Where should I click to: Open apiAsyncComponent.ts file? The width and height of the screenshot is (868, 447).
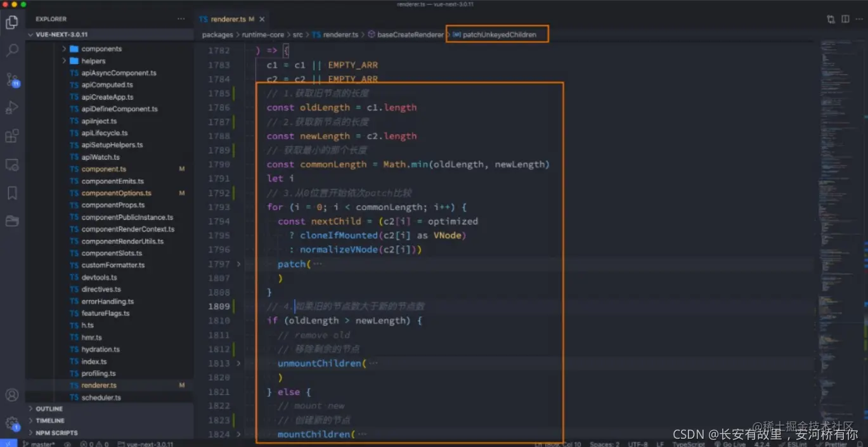coord(119,73)
